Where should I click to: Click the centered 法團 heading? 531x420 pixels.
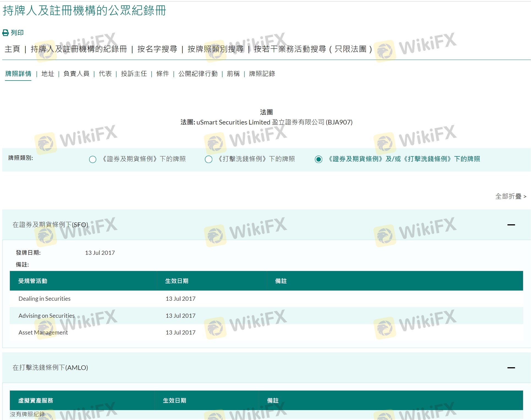pyautogui.click(x=266, y=112)
